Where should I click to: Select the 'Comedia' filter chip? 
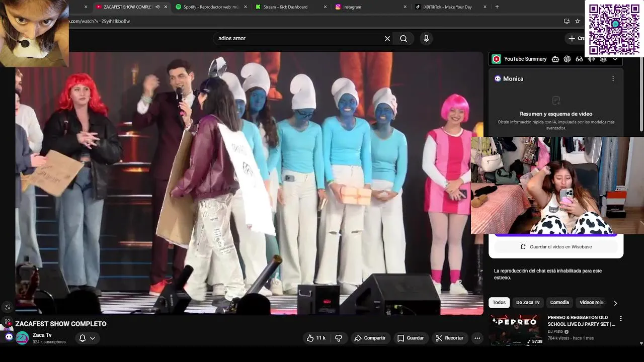pos(559,302)
